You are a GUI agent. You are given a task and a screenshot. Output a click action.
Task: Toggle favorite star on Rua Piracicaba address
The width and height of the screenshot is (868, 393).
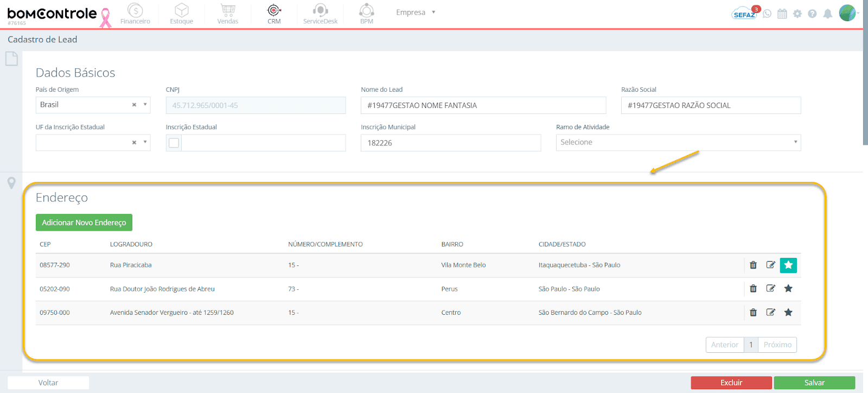click(788, 265)
